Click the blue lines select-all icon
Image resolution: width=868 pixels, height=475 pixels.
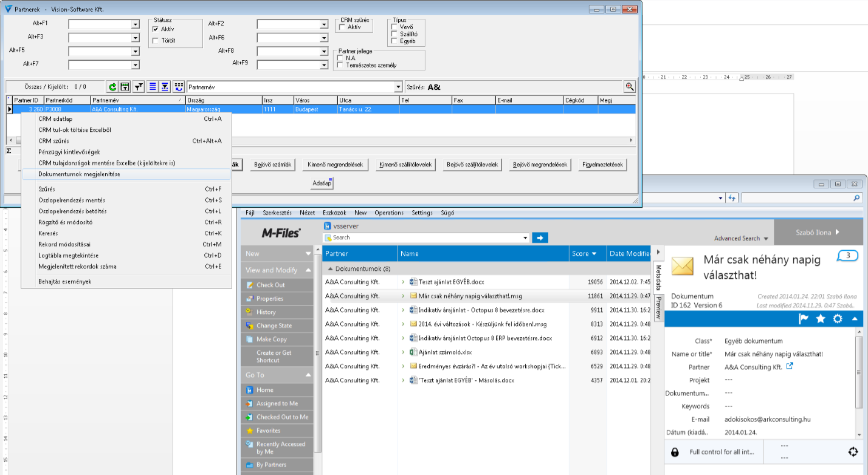pos(153,87)
